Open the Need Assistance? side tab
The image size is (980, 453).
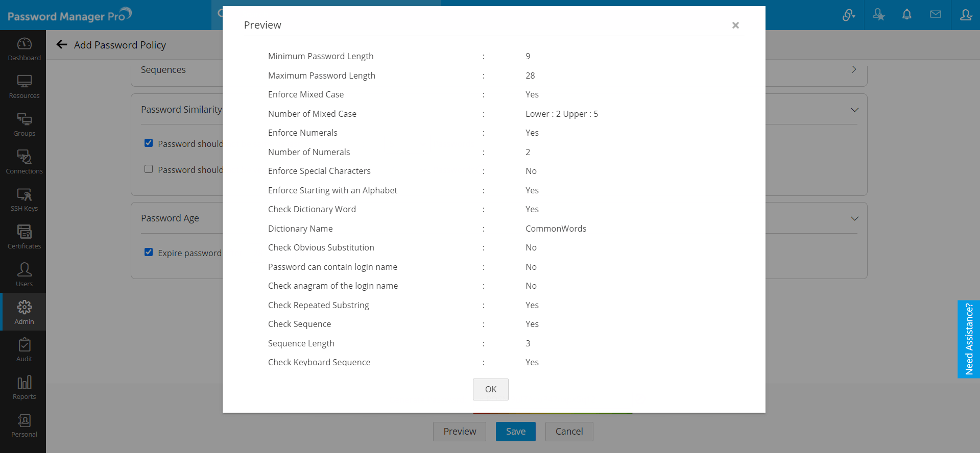coord(968,339)
